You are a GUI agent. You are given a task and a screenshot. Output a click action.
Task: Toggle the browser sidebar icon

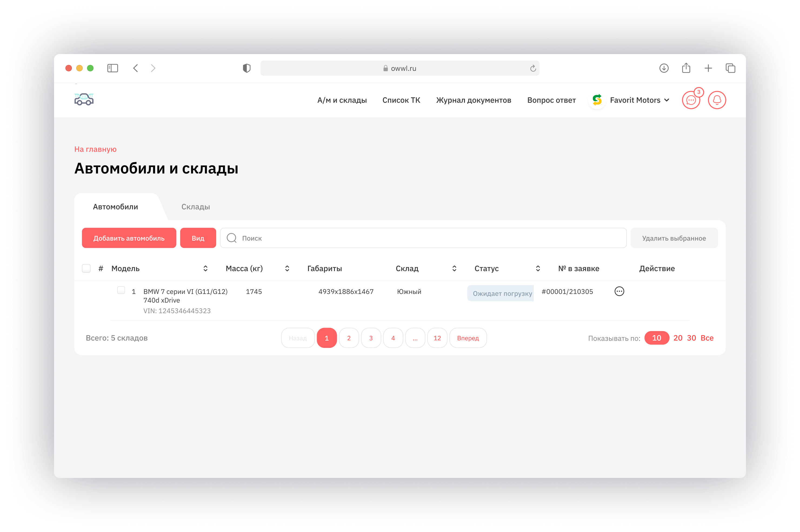[x=113, y=68]
